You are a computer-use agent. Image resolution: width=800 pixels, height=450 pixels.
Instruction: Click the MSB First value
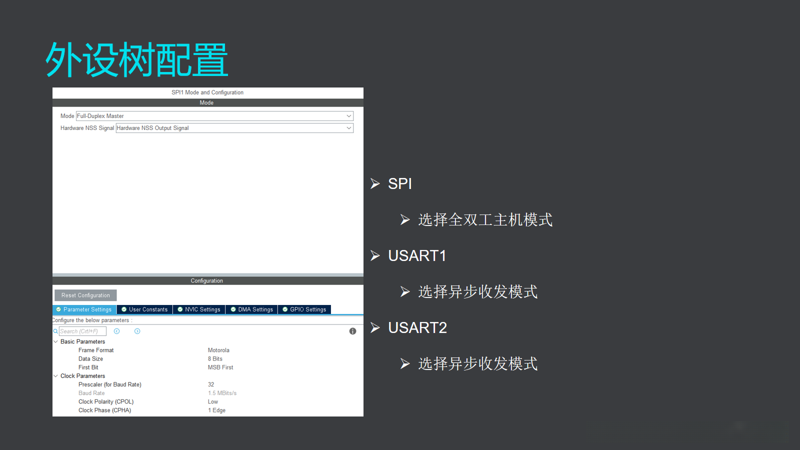[220, 367]
